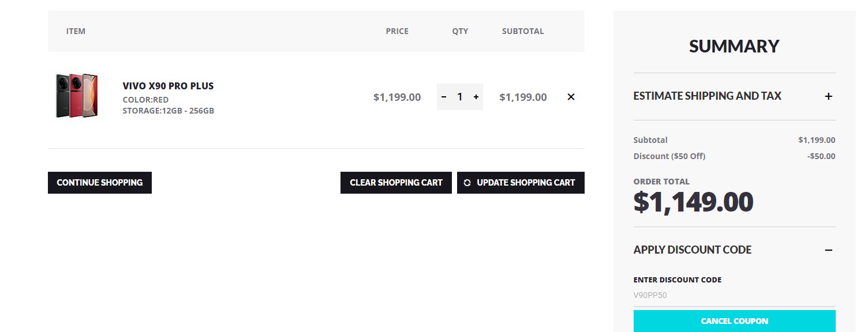Viewport: 868px width, 332px height.
Task: Click the Subtotal column header
Action: (x=523, y=31)
